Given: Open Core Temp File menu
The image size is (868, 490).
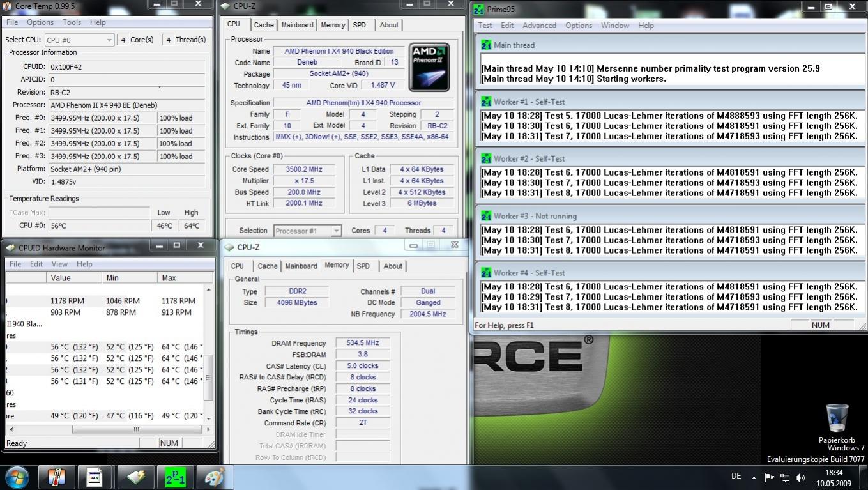Looking at the screenshot, I should [12, 22].
